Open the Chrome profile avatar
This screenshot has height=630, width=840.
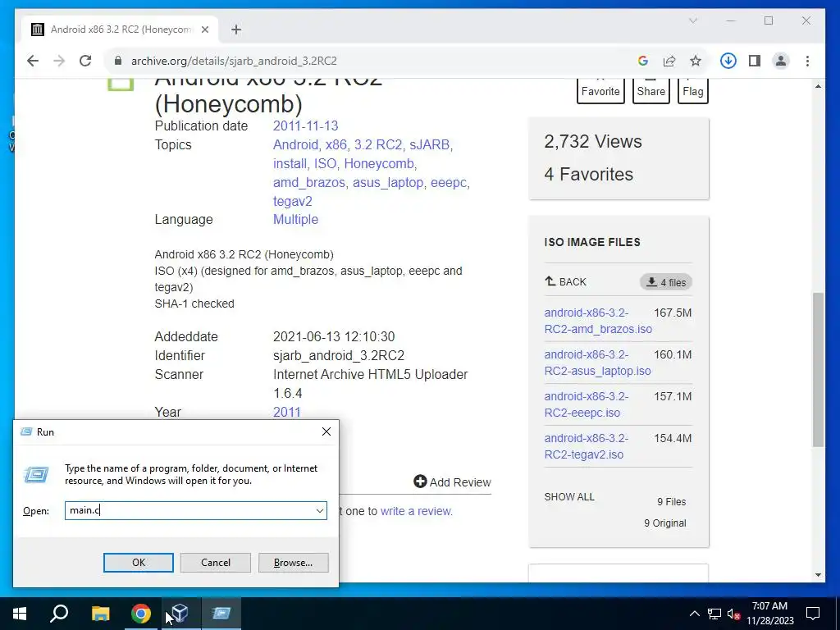pyautogui.click(x=781, y=61)
